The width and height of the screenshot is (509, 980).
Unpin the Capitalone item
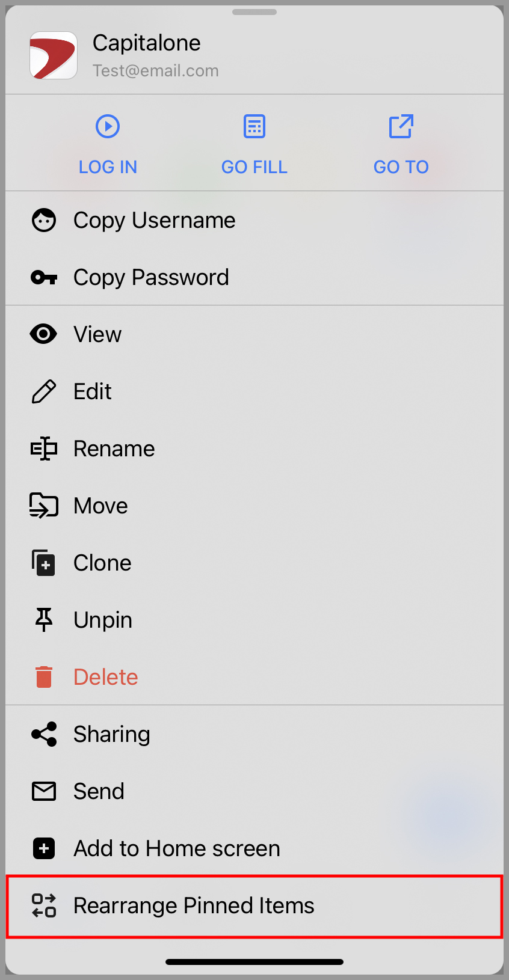click(255, 620)
